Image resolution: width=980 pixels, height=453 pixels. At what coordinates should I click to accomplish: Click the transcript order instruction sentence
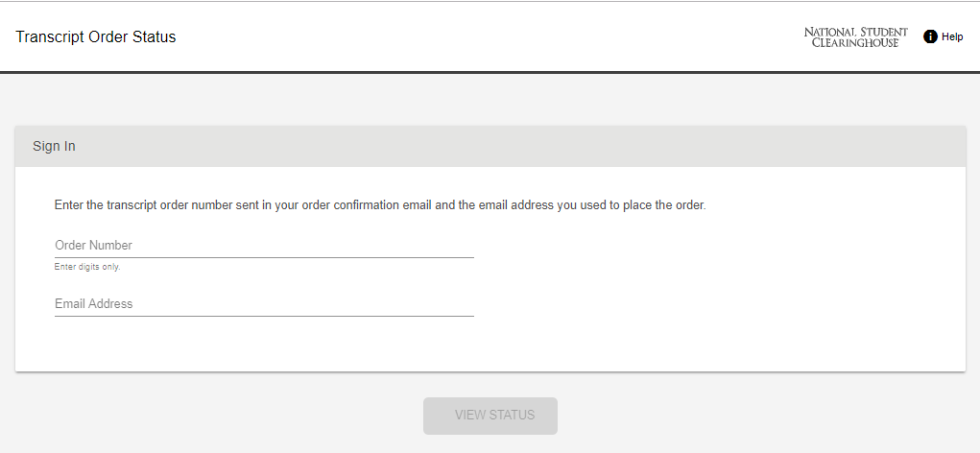click(380, 205)
